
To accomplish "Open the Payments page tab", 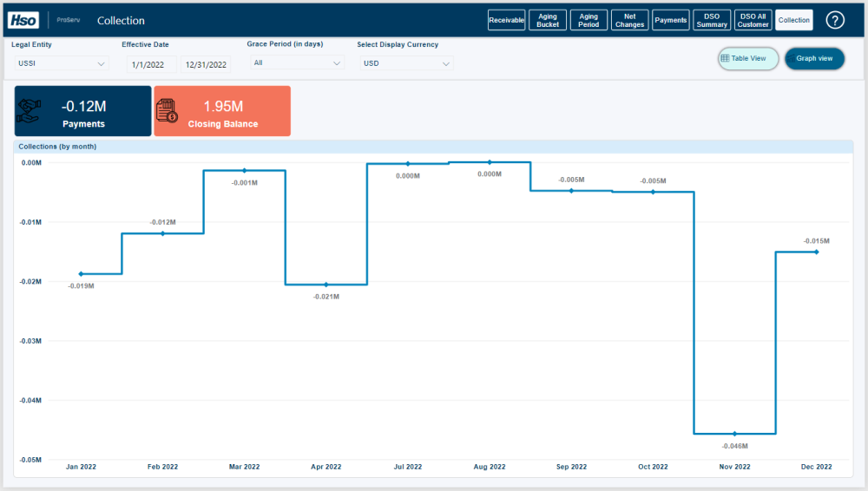I will point(670,20).
